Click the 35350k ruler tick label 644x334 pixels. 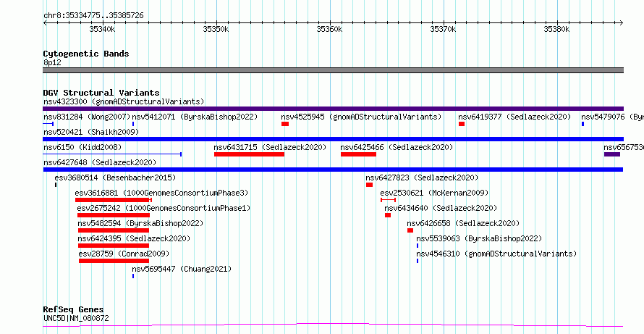pyautogui.click(x=216, y=29)
